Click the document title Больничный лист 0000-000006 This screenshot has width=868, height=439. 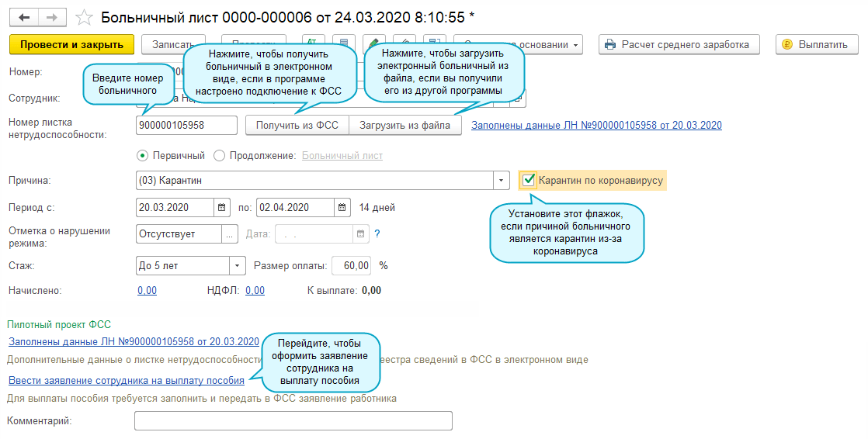tap(287, 18)
